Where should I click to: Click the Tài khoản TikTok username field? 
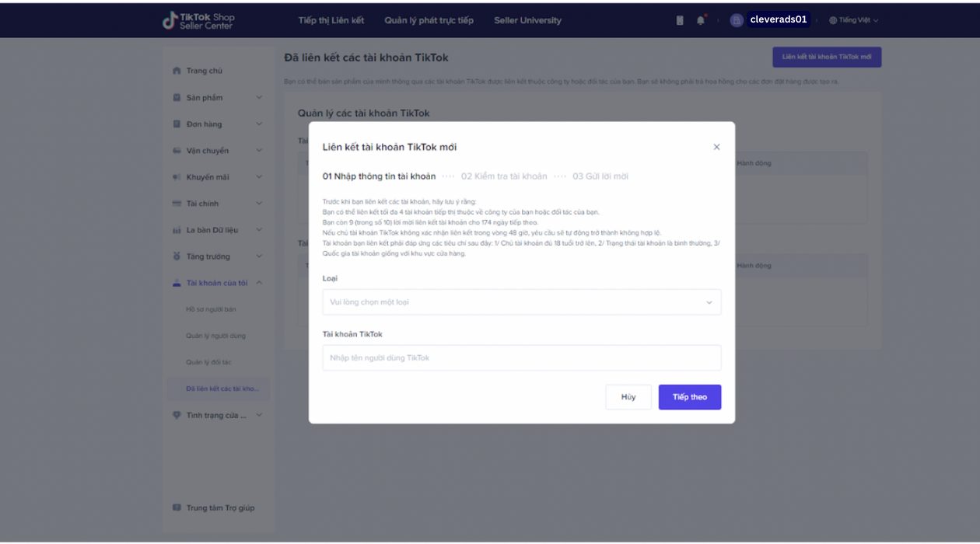coord(522,358)
